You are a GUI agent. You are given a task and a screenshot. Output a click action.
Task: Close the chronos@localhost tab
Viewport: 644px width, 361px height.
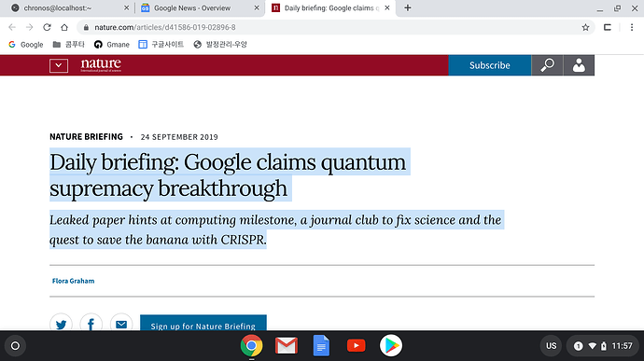coord(127,7)
